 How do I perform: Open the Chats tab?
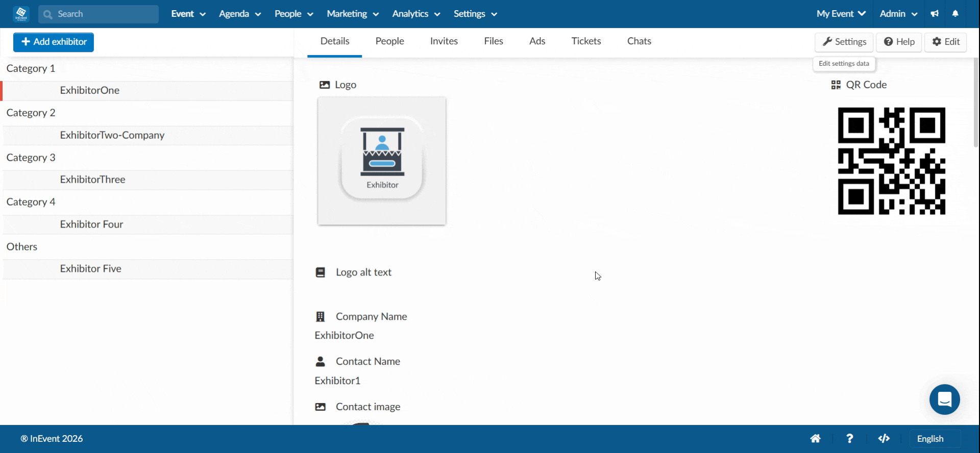click(x=639, y=41)
